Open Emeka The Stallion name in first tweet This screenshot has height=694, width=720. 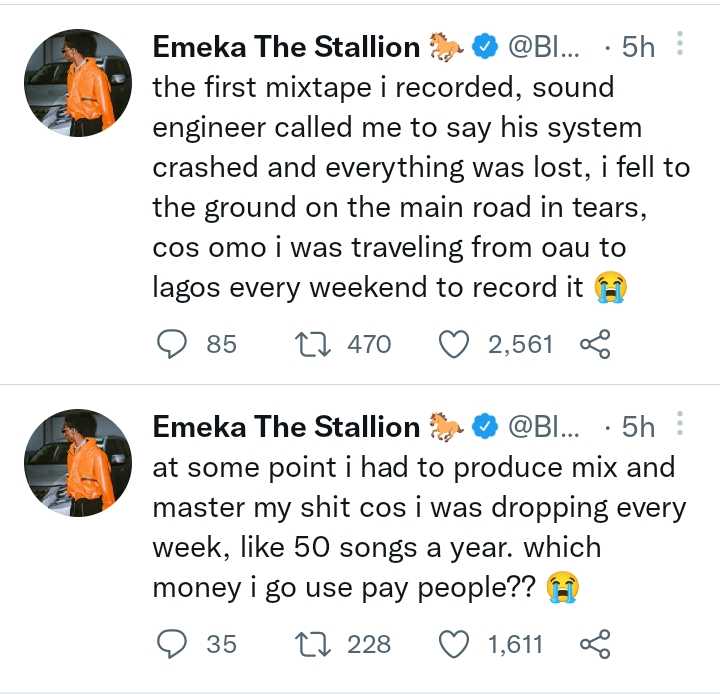click(x=286, y=47)
